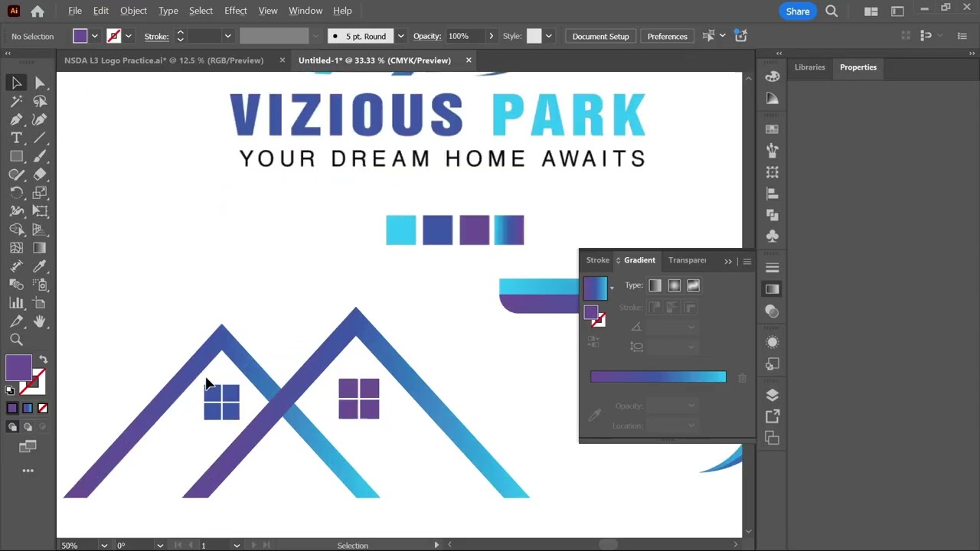Select the Rotate tool

point(16,193)
